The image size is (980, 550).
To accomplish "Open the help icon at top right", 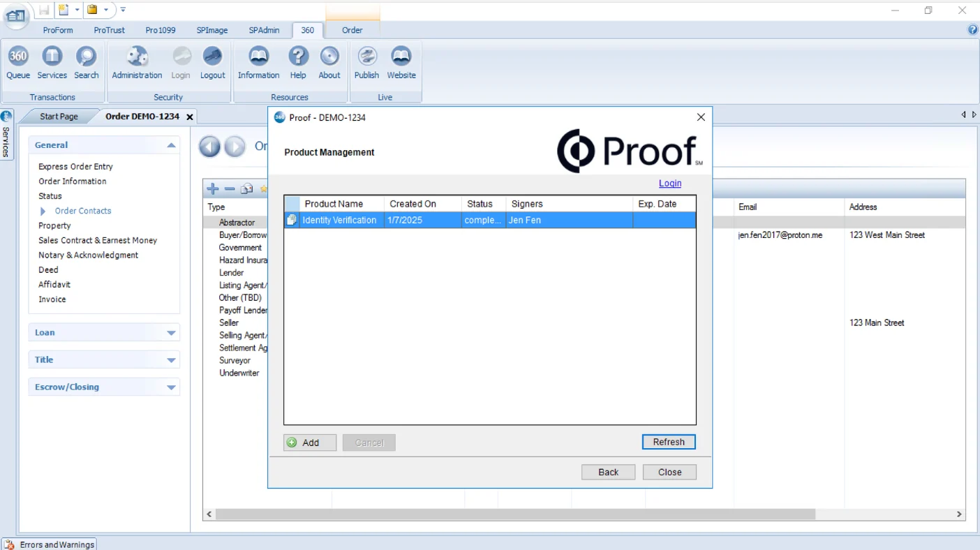I will 973,29.
